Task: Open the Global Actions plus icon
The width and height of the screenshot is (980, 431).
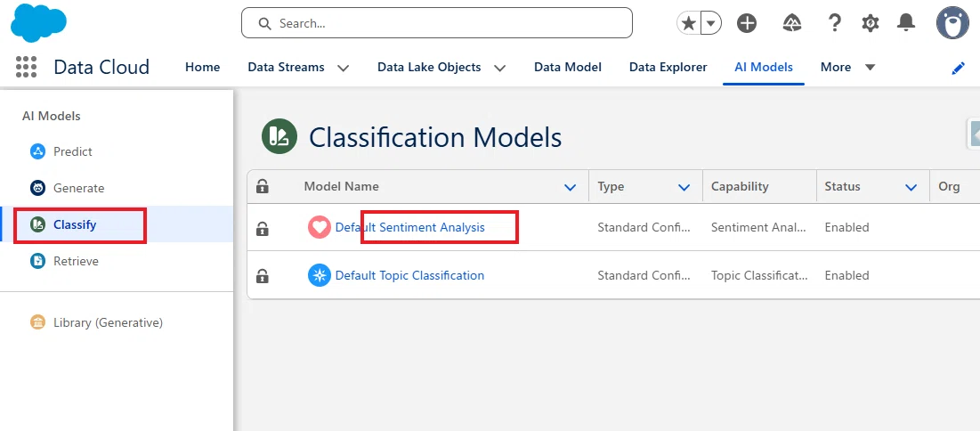Action: pos(747,24)
